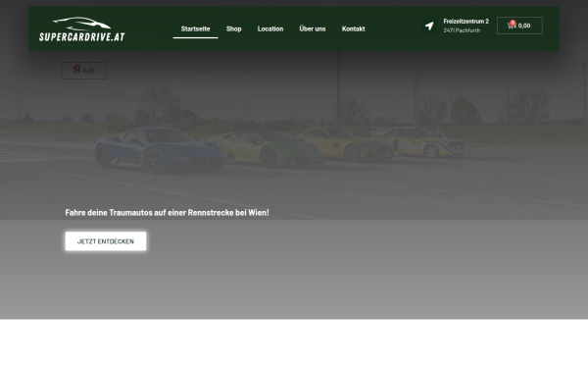Viewport: 588px width, 368px height.
Task: Select Über uns in the navigation
Action: click(313, 28)
